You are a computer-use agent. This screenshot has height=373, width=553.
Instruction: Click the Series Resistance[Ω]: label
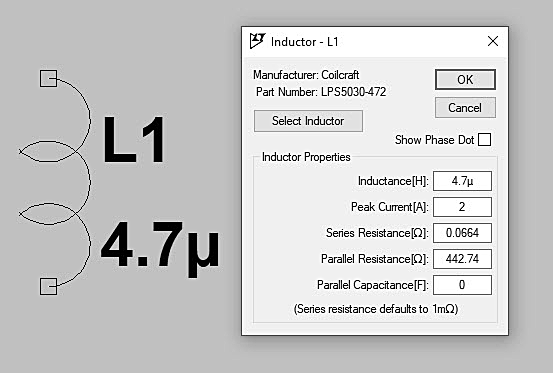point(377,233)
